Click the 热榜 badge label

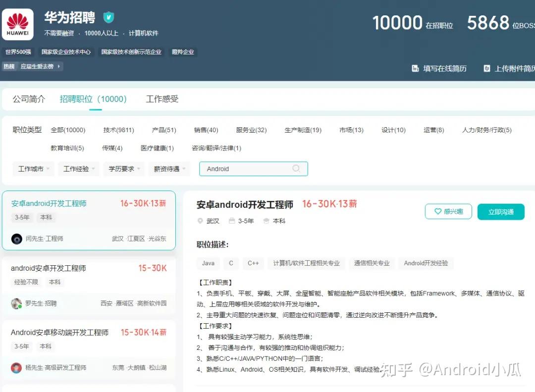pyautogui.click(x=9, y=66)
